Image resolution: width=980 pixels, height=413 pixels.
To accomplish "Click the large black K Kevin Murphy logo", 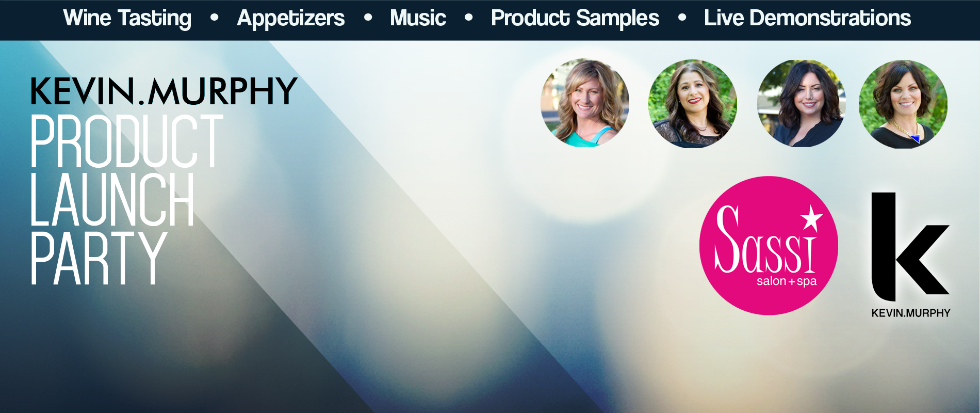I will pyautogui.click(x=910, y=247).
